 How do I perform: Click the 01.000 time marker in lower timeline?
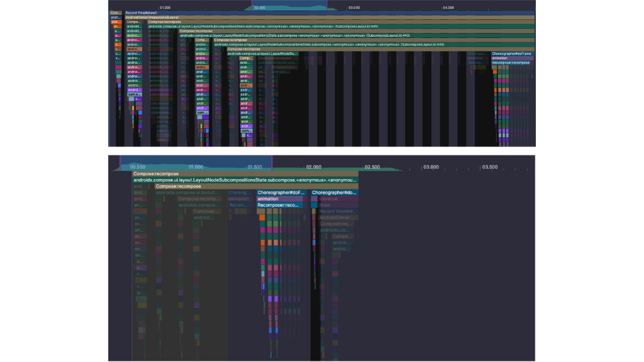coord(196,167)
